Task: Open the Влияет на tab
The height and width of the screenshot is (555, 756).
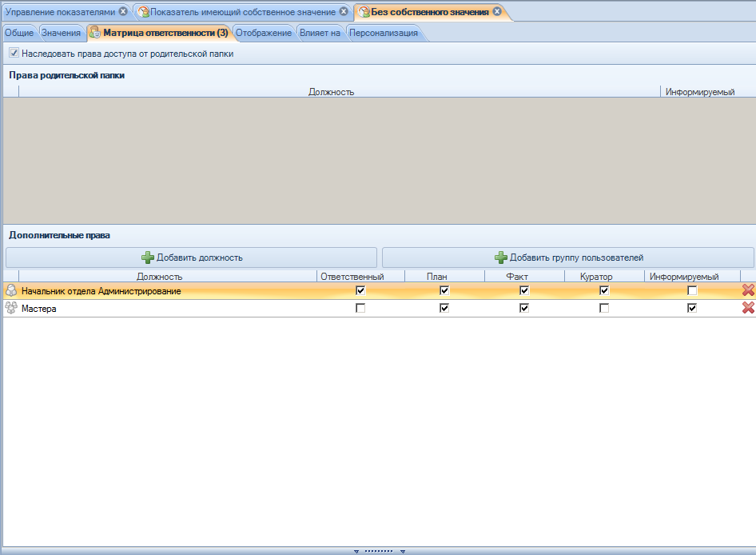Action: (320, 33)
